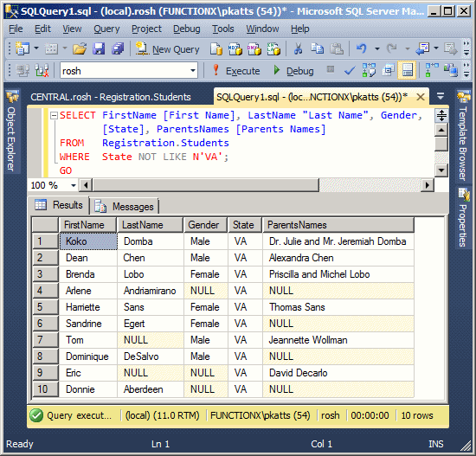Click the Execute button
The height and width of the screenshot is (456, 476).
click(x=236, y=71)
